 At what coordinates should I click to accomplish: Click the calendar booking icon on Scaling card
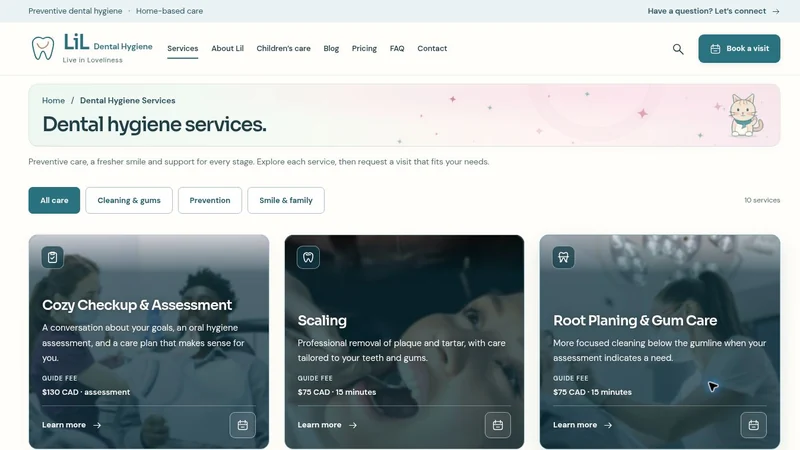(x=497, y=425)
